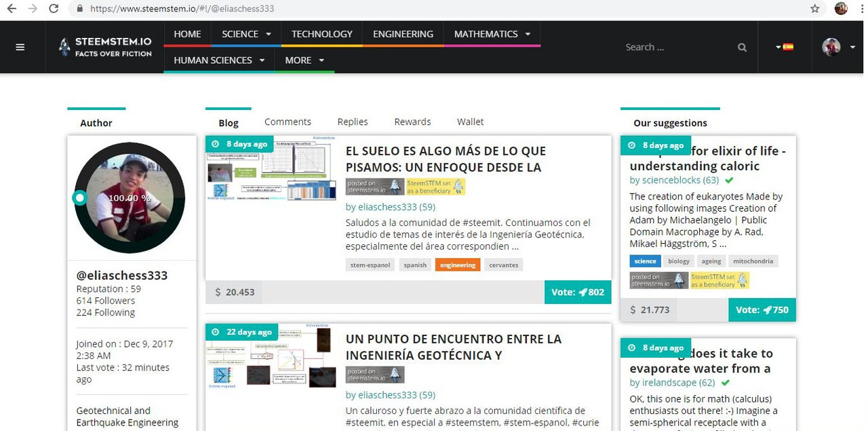Click the green verified checkmark by scienceblocks
868x431 pixels.
[x=729, y=180]
